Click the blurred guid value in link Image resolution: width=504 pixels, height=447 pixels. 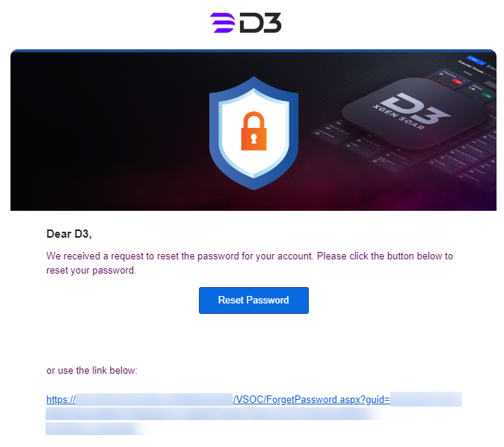[x=426, y=399]
